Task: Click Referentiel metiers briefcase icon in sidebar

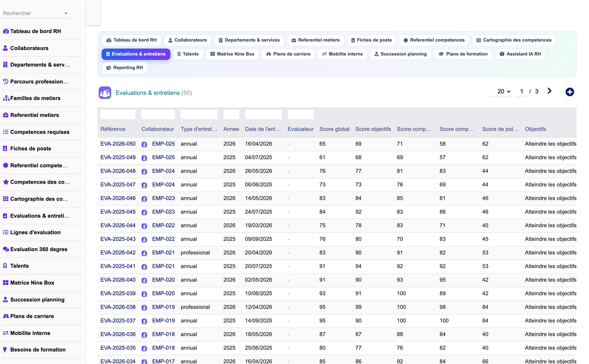Action: point(6,115)
